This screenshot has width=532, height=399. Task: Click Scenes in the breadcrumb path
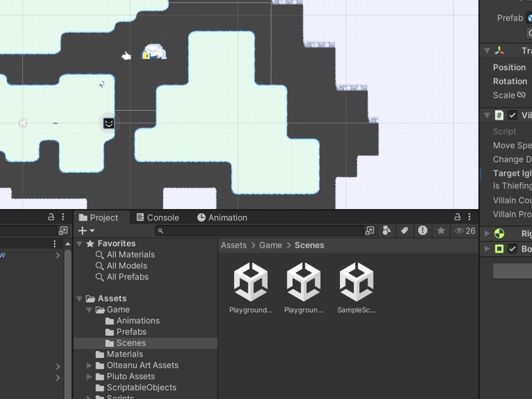(309, 245)
